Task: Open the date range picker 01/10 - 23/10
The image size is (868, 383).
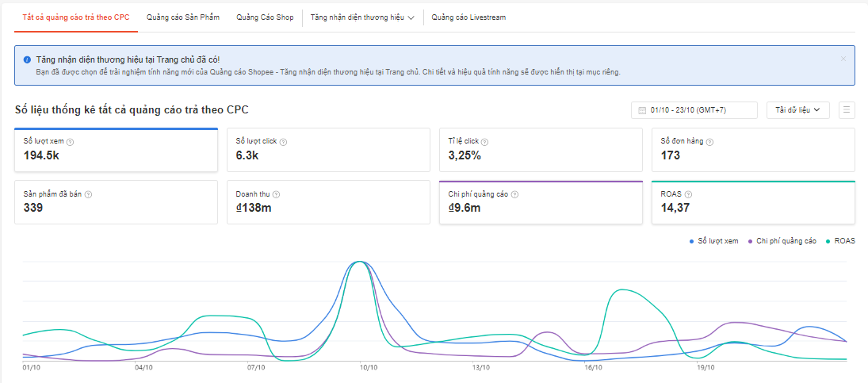Action: click(694, 110)
